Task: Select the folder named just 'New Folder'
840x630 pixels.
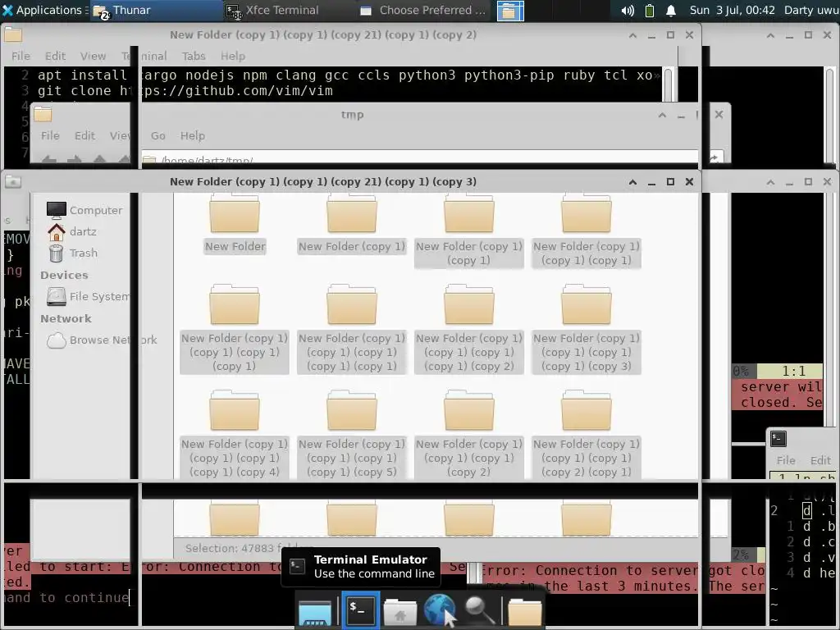Action: coord(235,224)
